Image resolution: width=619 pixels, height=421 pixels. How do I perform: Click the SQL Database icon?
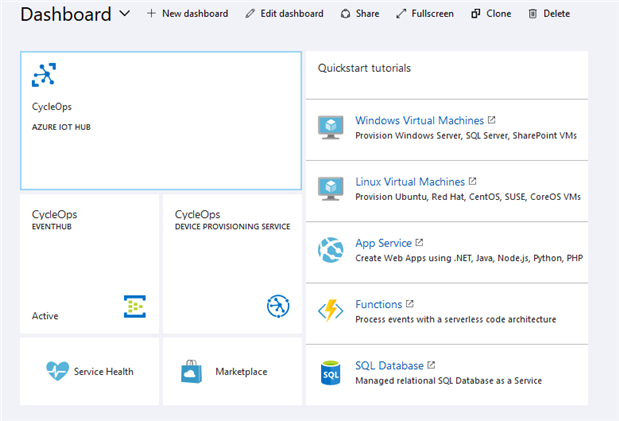tap(330, 372)
